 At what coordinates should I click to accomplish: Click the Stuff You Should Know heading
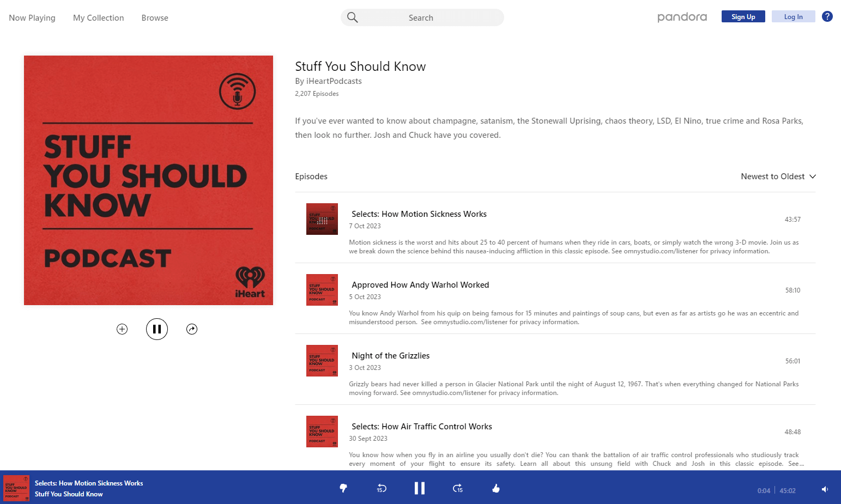(x=360, y=66)
